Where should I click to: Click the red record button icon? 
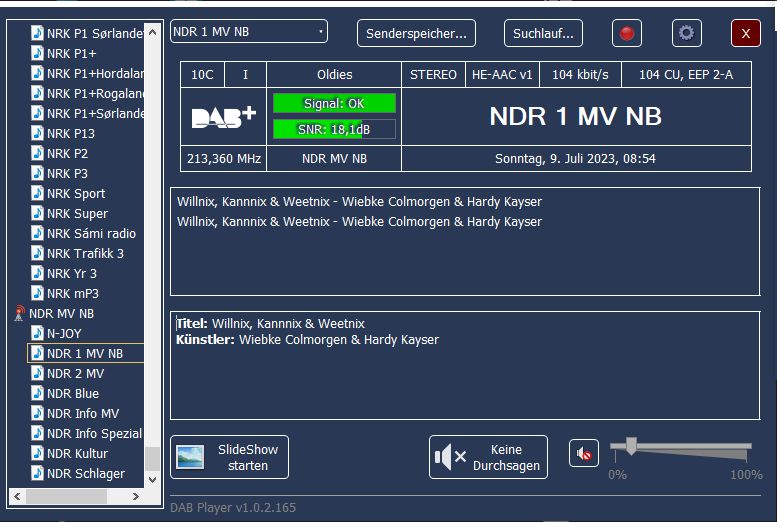point(627,33)
